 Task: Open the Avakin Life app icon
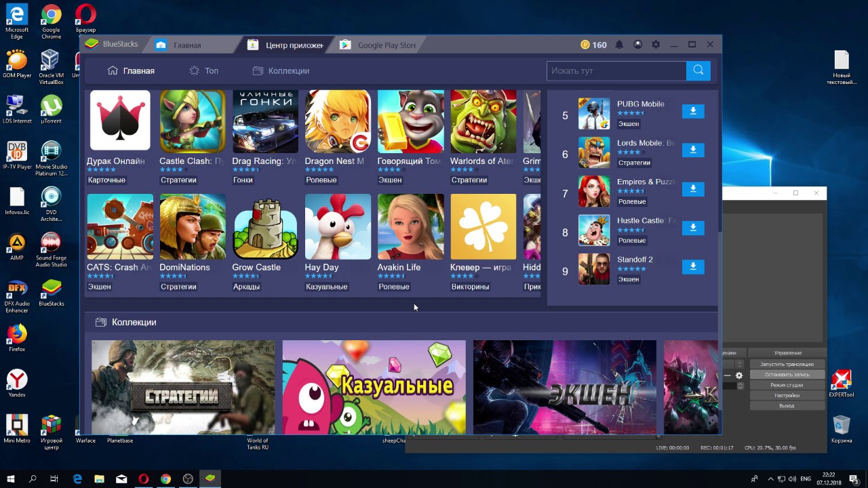410,226
